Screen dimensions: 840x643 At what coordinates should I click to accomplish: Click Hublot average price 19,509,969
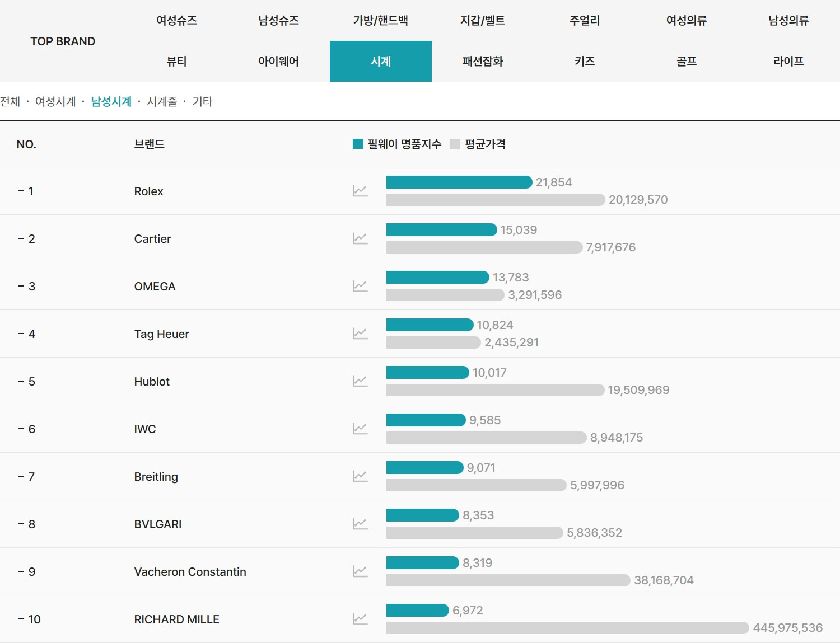coord(639,390)
